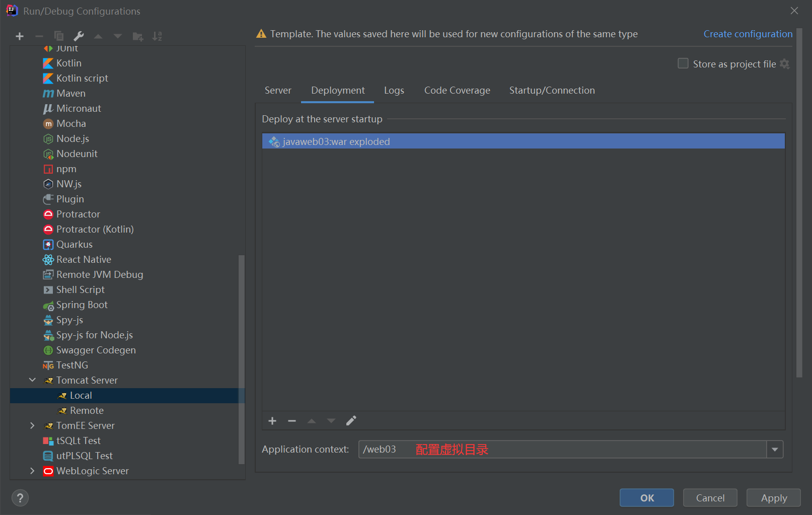Select the Micronaut template
The image size is (812, 515).
[127, 108]
